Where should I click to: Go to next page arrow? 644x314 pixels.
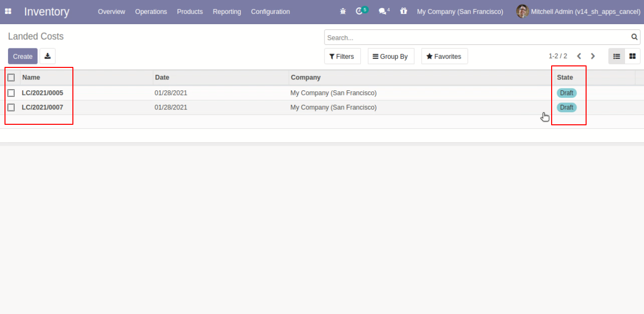(x=593, y=56)
